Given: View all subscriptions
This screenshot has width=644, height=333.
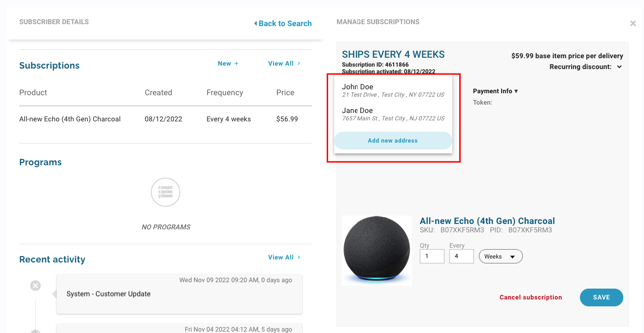Looking at the screenshot, I should pyautogui.click(x=284, y=64).
